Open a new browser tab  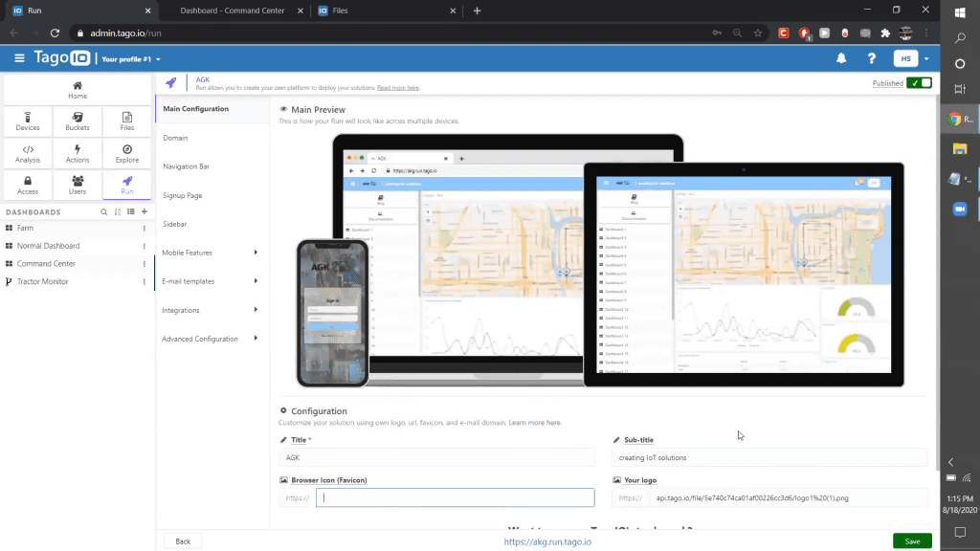coord(477,11)
